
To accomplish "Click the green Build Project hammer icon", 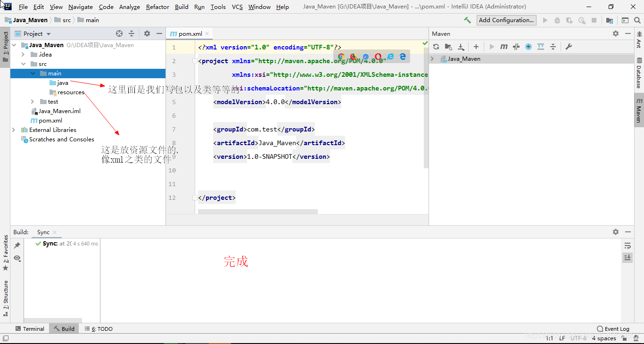I will 467,20.
